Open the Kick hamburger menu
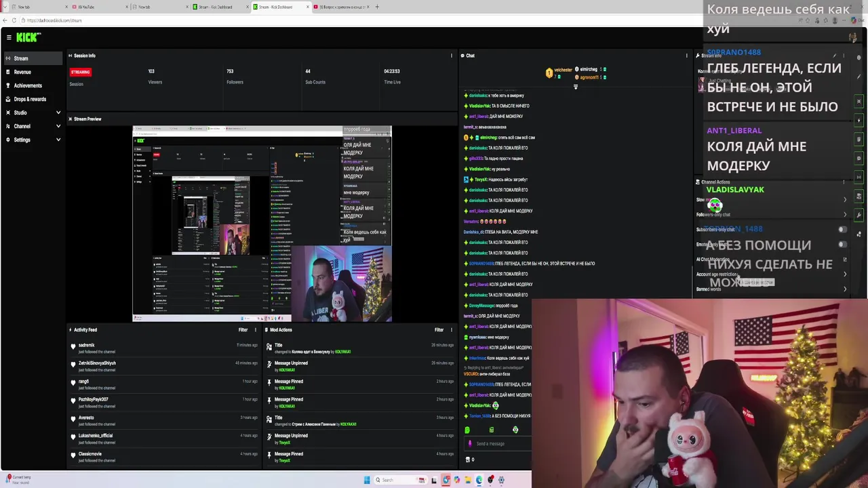Screen dimensions: 868x488 pyautogui.click(x=8, y=37)
